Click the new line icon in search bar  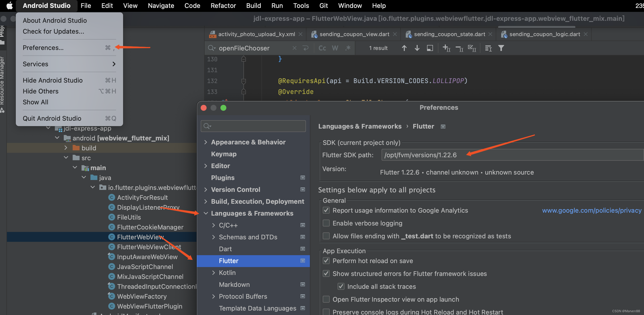305,48
